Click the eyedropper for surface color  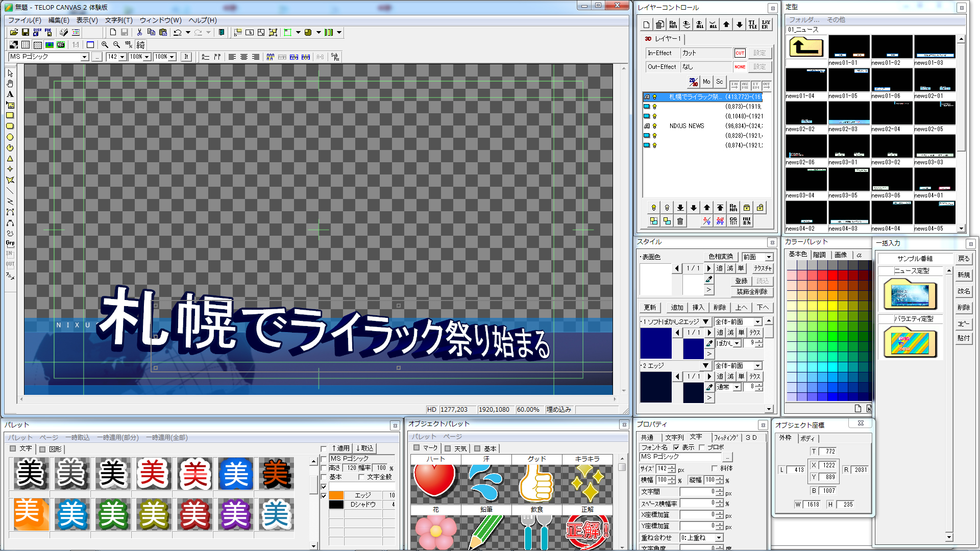(x=709, y=279)
